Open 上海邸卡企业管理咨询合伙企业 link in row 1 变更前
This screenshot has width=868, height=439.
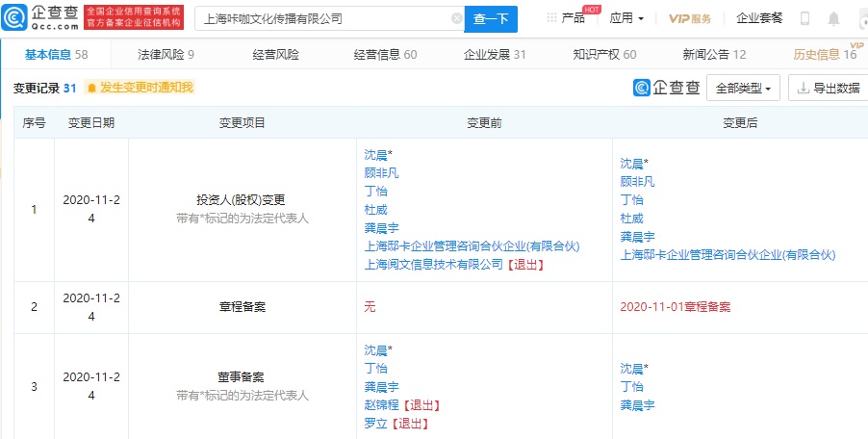(x=472, y=245)
